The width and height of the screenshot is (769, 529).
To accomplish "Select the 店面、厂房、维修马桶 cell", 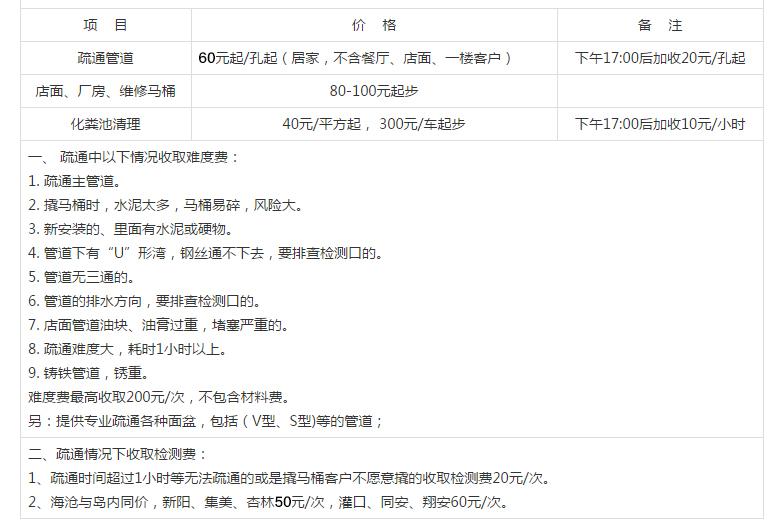I will pyautogui.click(x=105, y=91).
